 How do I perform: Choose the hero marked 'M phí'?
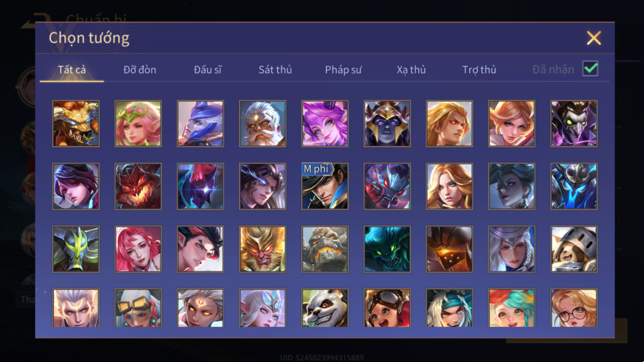(325, 186)
